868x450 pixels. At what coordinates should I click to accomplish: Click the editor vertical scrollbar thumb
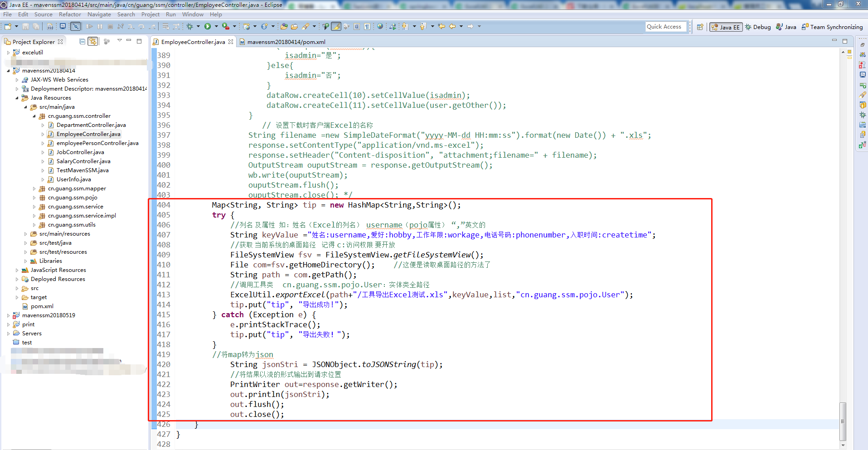tap(843, 421)
